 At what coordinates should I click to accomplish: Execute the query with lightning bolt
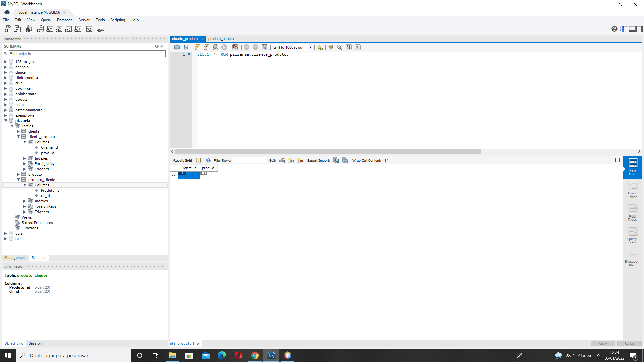pos(197,47)
